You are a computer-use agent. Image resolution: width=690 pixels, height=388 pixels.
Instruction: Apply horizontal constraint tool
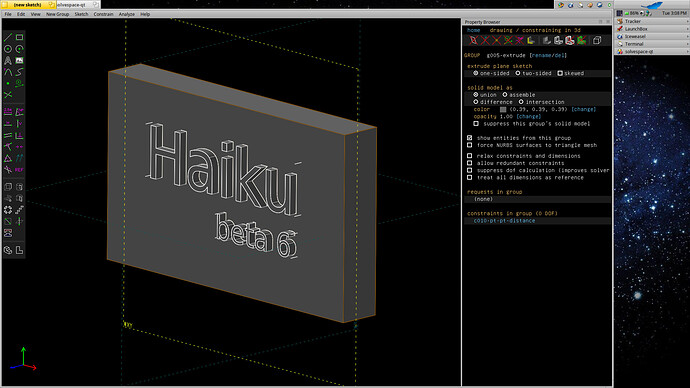(8, 124)
